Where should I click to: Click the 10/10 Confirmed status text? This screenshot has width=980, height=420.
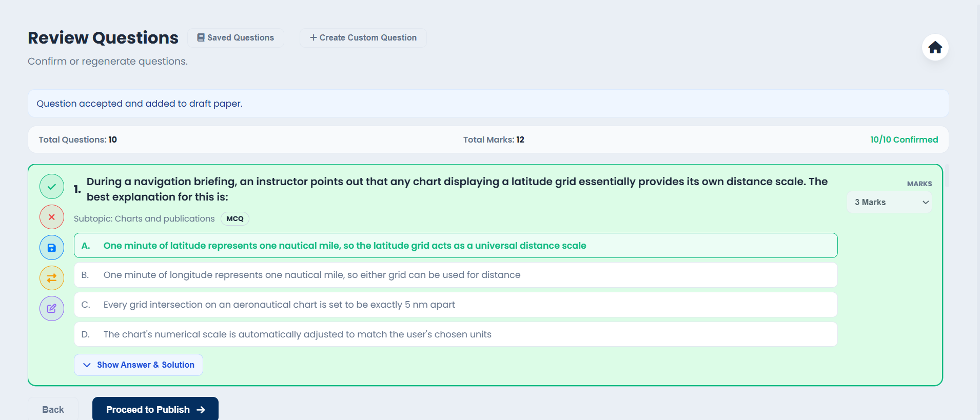coord(904,140)
